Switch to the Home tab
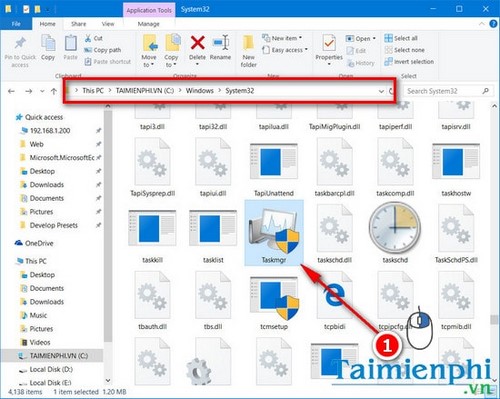The width and height of the screenshot is (500, 399). click(x=48, y=24)
